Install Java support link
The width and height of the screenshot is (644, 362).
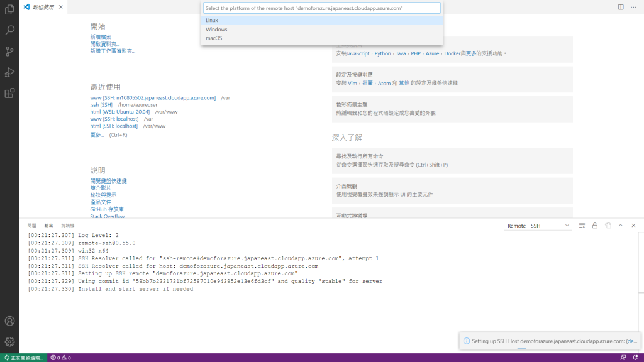(x=401, y=53)
